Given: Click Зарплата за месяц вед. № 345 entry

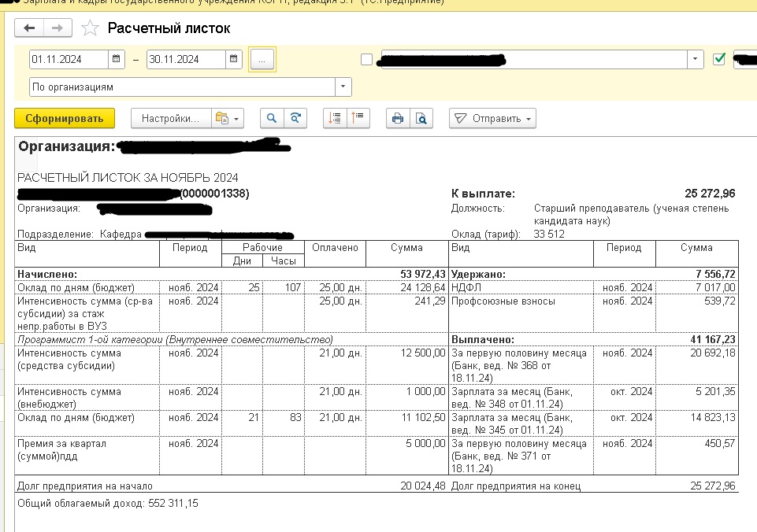Looking at the screenshot, I should [x=512, y=423].
